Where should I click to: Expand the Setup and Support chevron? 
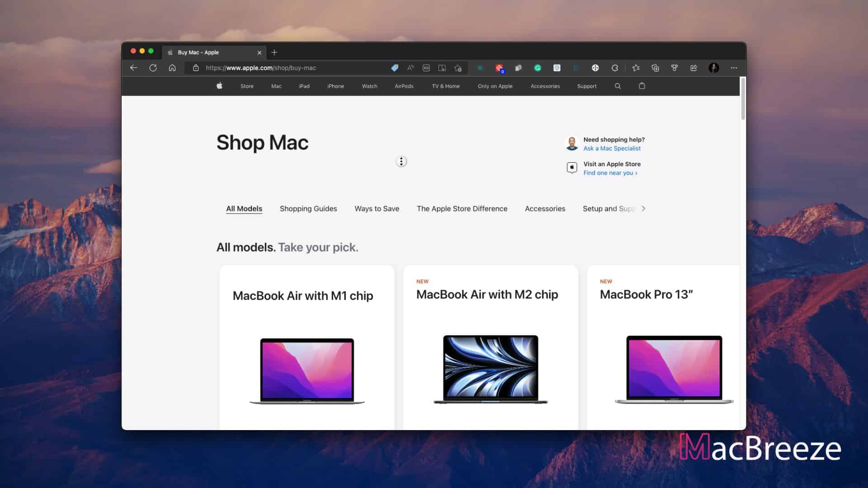tap(643, 209)
